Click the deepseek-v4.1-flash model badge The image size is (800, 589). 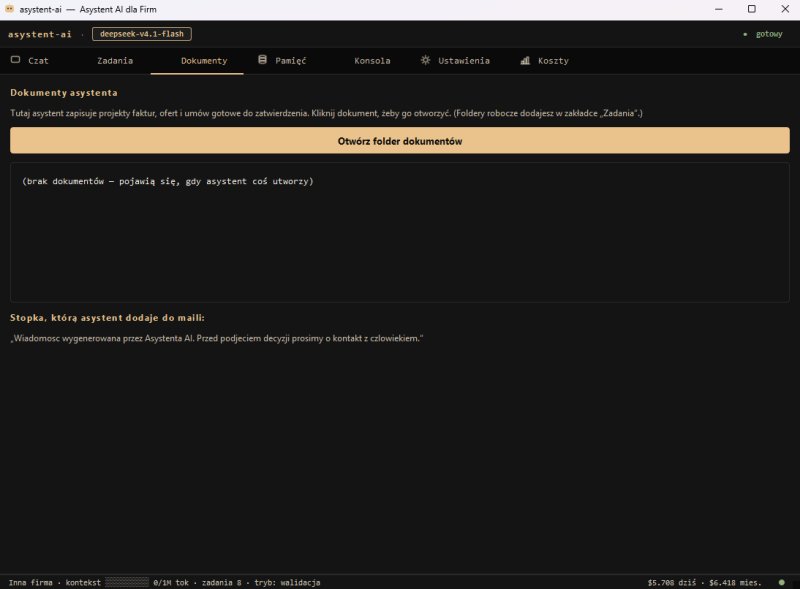(x=142, y=34)
